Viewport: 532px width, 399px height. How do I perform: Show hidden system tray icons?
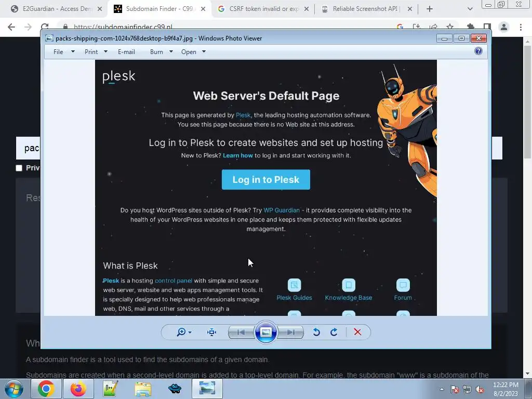point(442,389)
